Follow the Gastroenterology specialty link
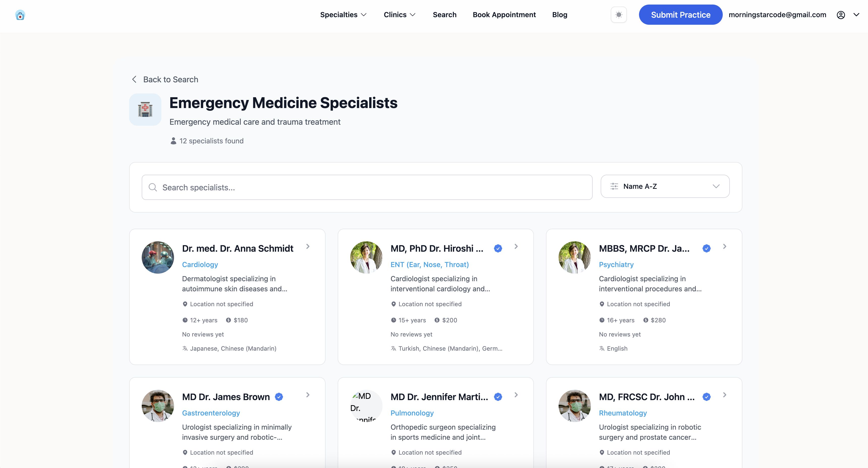The width and height of the screenshot is (868, 468). click(211, 413)
